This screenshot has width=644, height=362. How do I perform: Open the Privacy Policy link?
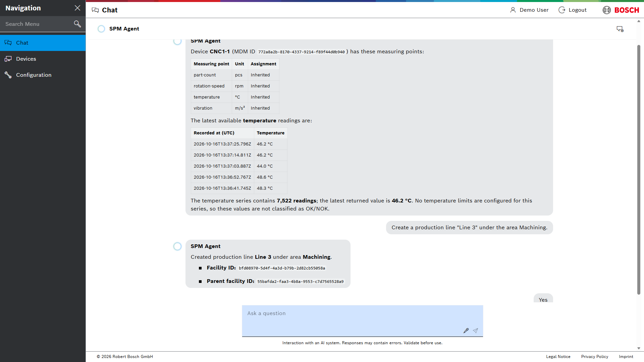click(x=595, y=357)
